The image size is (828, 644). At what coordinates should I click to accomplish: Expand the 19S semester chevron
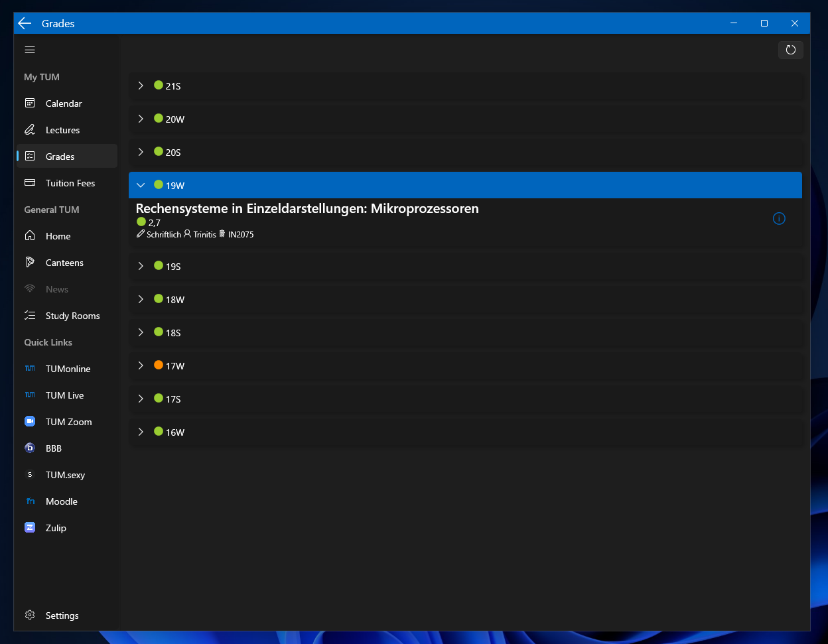(x=141, y=266)
